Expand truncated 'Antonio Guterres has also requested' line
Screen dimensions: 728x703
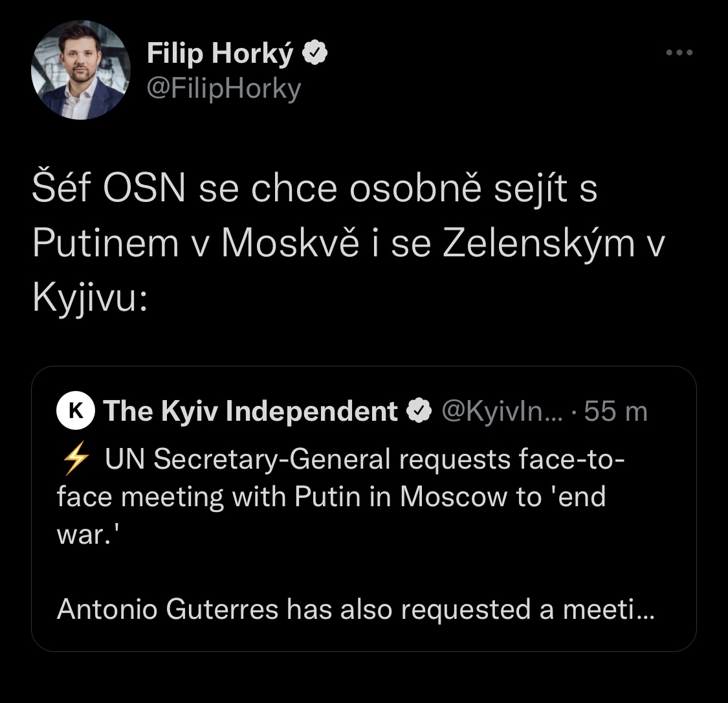(x=355, y=610)
